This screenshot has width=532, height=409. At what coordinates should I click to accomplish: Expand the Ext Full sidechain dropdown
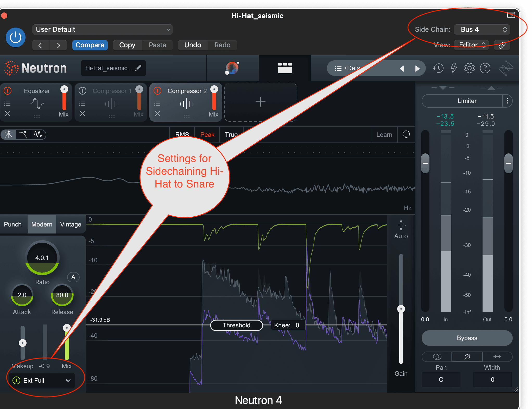tap(68, 381)
